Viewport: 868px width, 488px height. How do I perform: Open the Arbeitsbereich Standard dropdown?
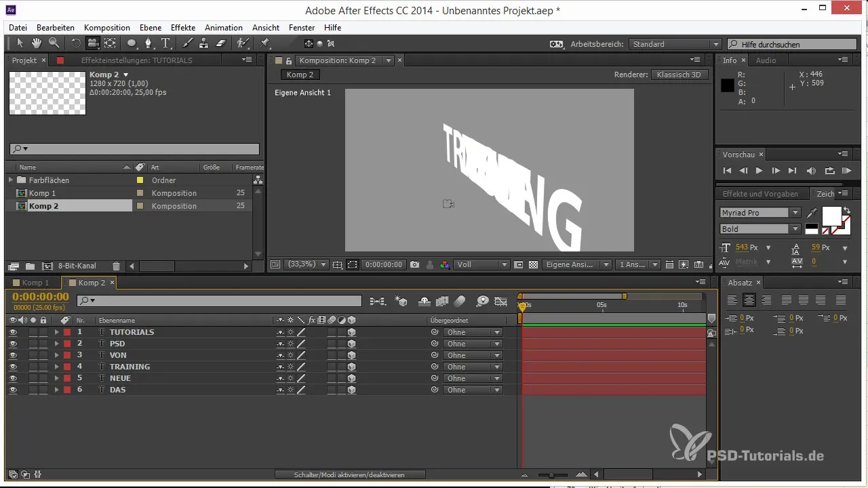tap(675, 44)
